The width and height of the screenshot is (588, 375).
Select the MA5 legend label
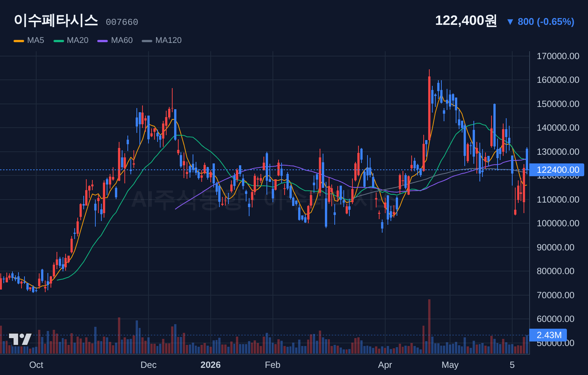(x=35, y=40)
